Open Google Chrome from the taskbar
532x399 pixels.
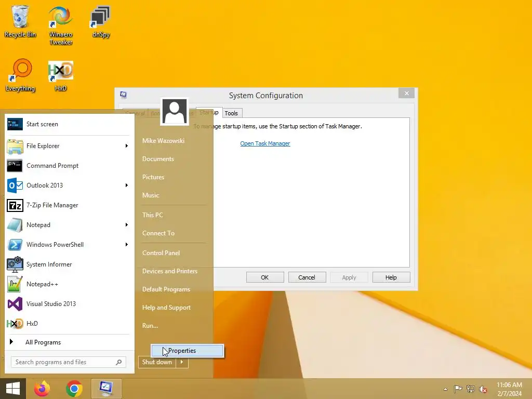(74, 389)
